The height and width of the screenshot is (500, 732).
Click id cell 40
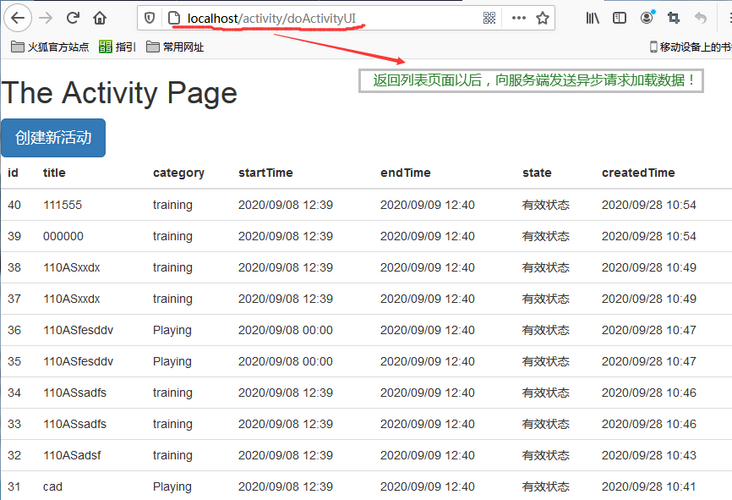14,205
